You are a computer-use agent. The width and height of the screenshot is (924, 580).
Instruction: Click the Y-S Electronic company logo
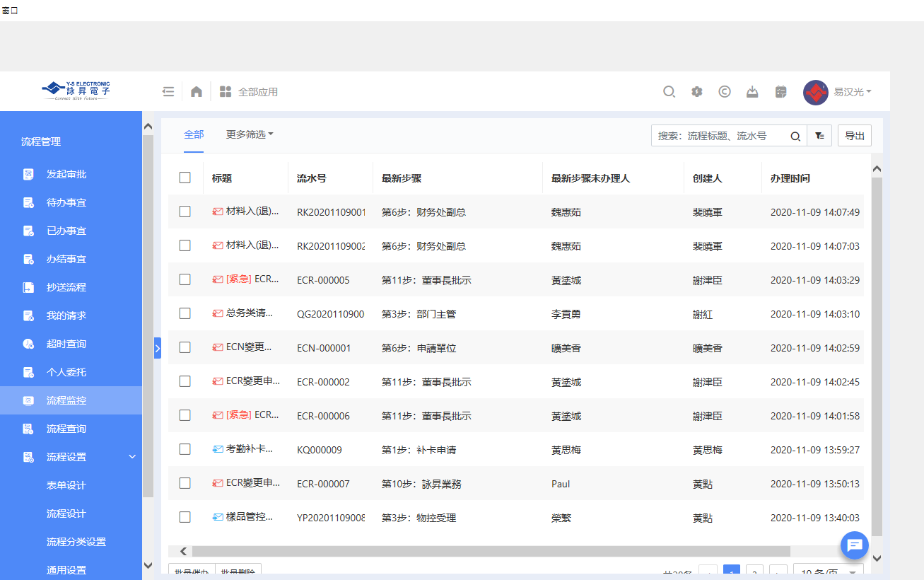pos(76,90)
